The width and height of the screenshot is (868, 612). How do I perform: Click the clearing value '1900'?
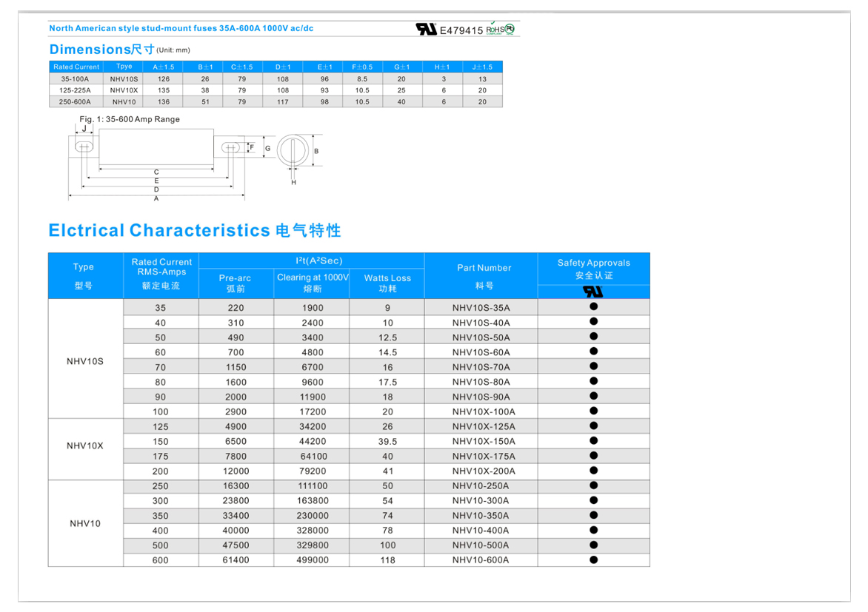(x=313, y=308)
